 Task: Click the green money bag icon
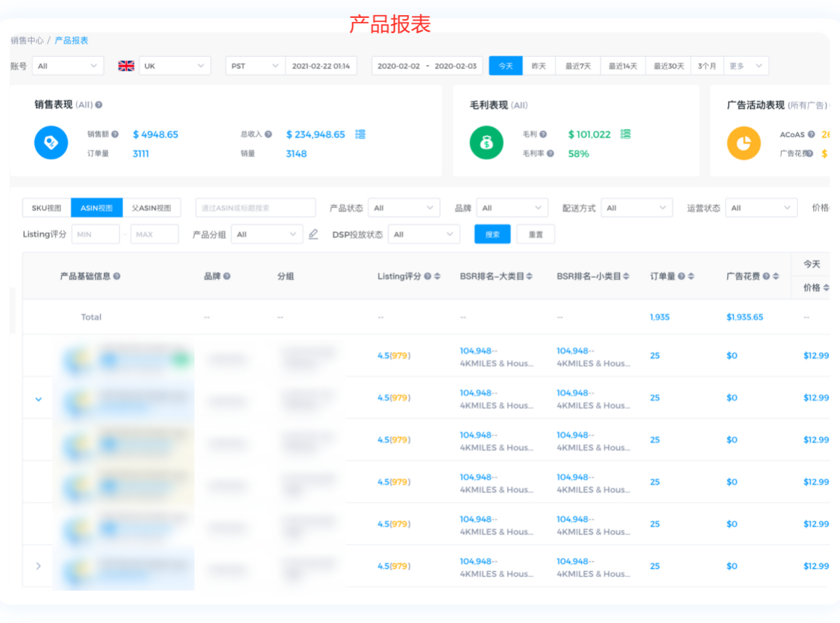click(x=487, y=143)
